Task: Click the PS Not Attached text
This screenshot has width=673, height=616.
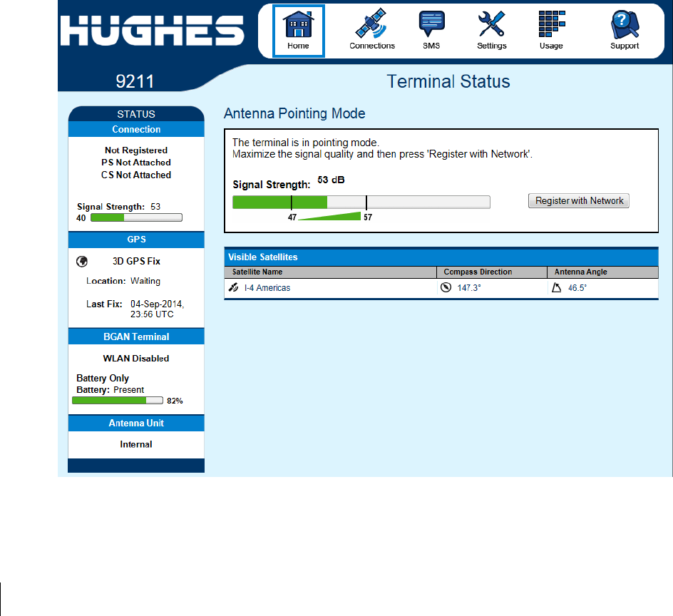Action: tap(136, 163)
